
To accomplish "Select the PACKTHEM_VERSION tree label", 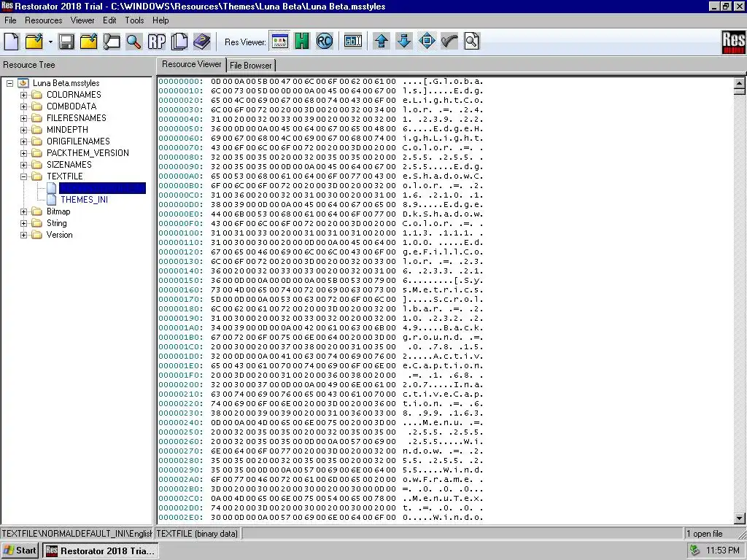I will tap(88, 153).
